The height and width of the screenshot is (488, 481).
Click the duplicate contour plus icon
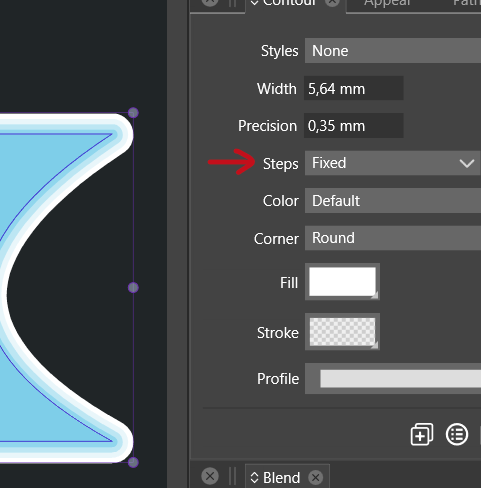pyautogui.click(x=422, y=434)
